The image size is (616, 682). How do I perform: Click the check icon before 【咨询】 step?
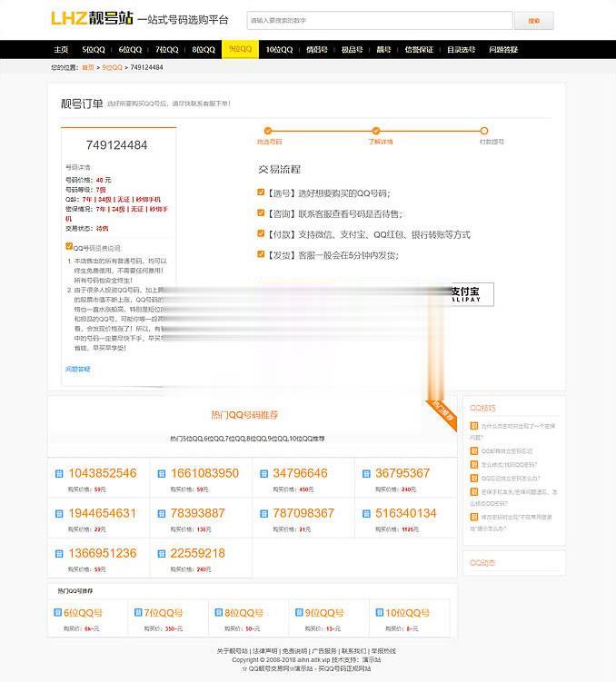pyautogui.click(x=261, y=213)
